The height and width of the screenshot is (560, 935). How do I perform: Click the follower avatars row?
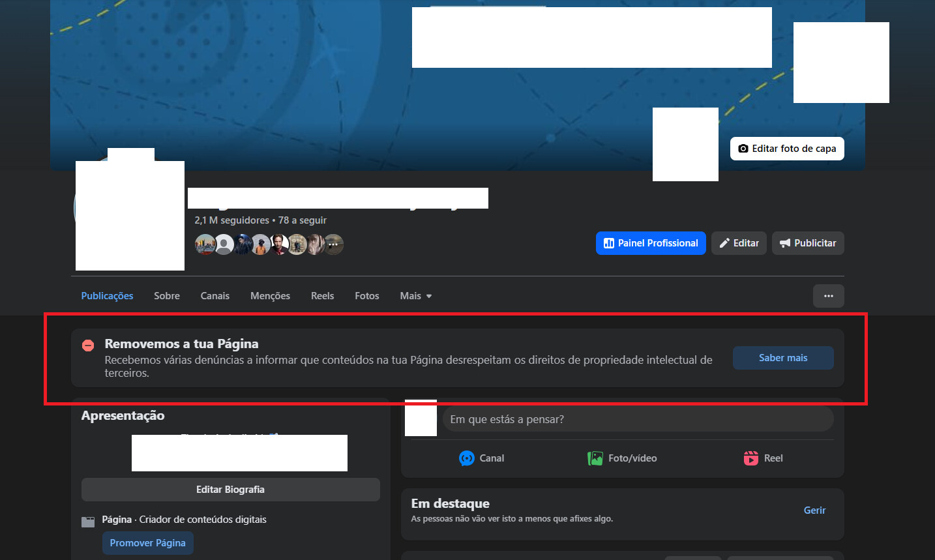(269, 244)
